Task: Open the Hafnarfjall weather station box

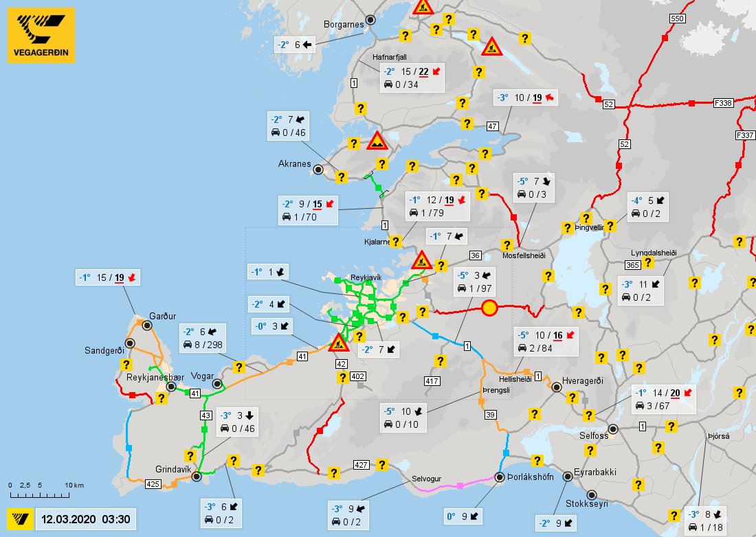Action: (x=412, y=78)
